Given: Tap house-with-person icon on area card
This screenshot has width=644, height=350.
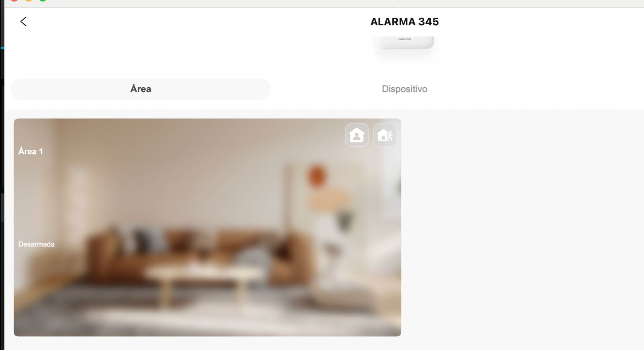Looking at the screenshot, I should click(x=357, y=135).
